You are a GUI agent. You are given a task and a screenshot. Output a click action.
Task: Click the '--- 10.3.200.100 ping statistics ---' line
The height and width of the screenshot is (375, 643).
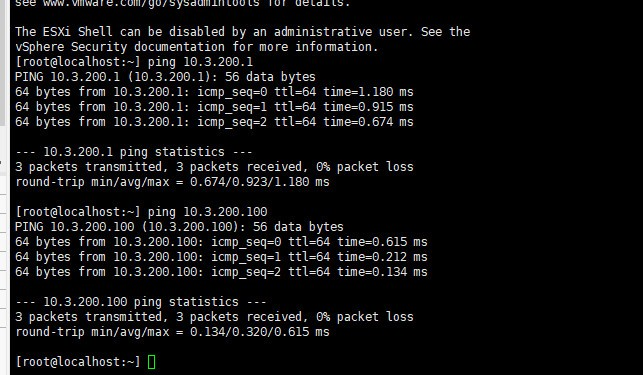tap(141, 302)
